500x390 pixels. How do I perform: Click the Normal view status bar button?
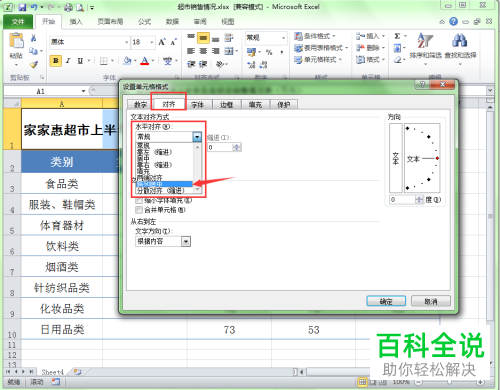pos(362,382)
